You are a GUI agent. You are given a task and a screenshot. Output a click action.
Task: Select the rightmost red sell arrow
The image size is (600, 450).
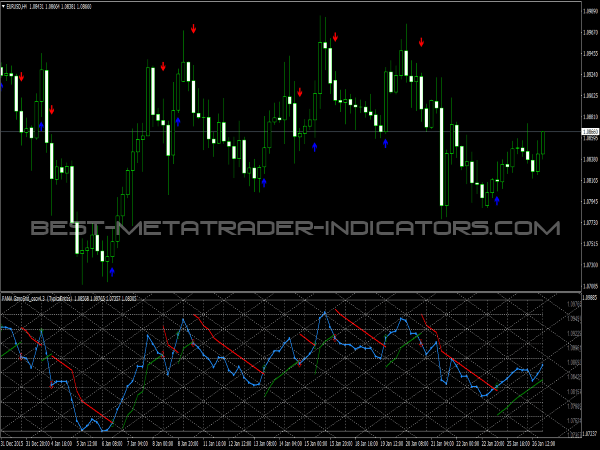tap(421, 42)
